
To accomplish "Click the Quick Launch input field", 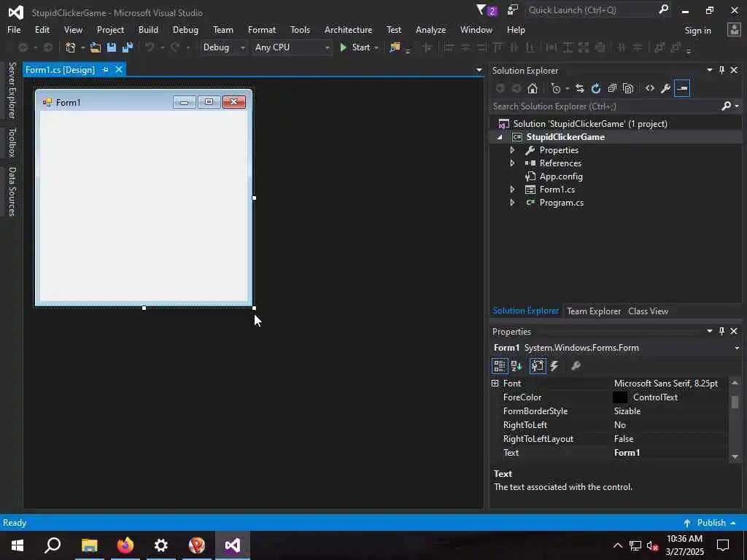I will [592, 10].
